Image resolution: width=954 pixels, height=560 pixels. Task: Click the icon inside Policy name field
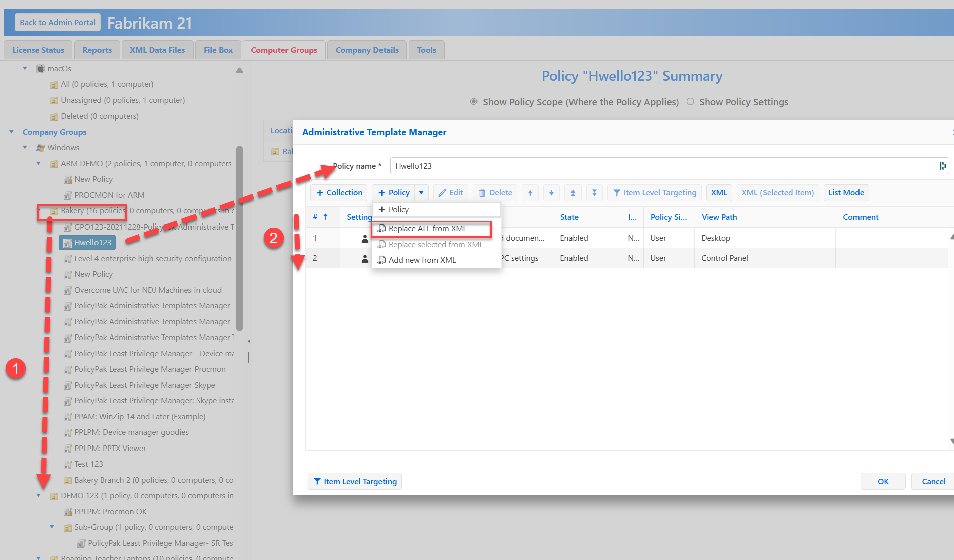click(x=942, y=166)
